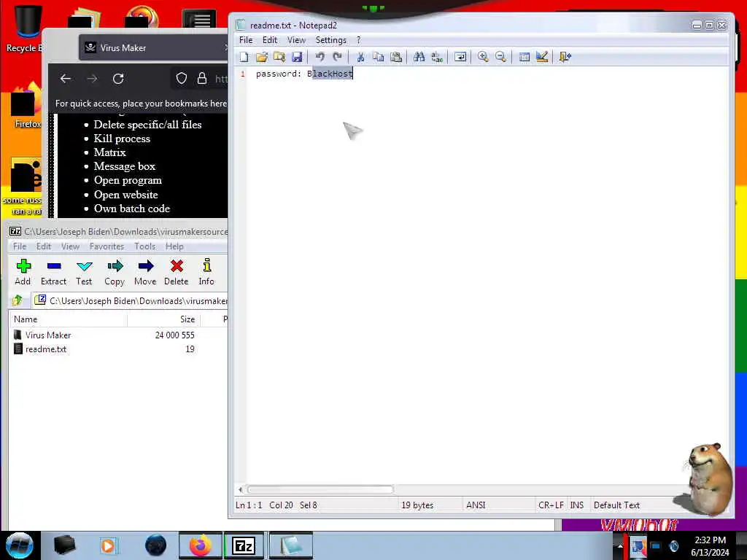Reload the page in Firefox
Screen dimensions: 747x560
click(x=118, y=79)
